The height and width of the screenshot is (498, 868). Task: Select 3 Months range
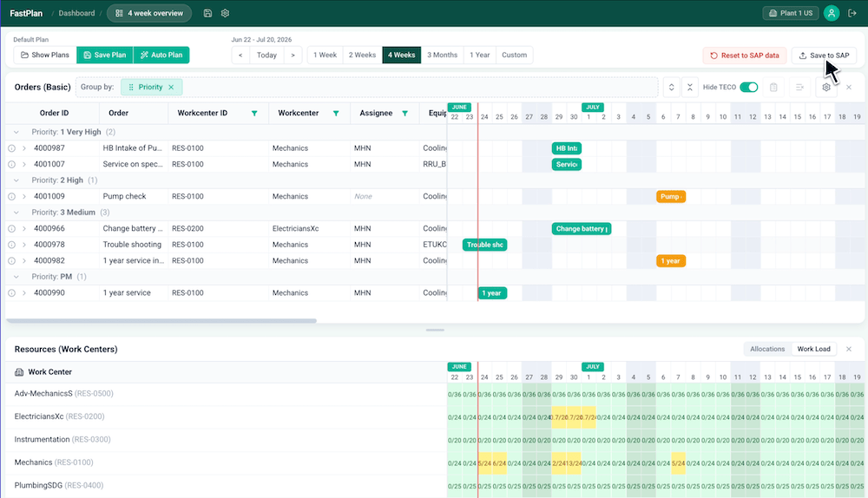coord(442,55)
